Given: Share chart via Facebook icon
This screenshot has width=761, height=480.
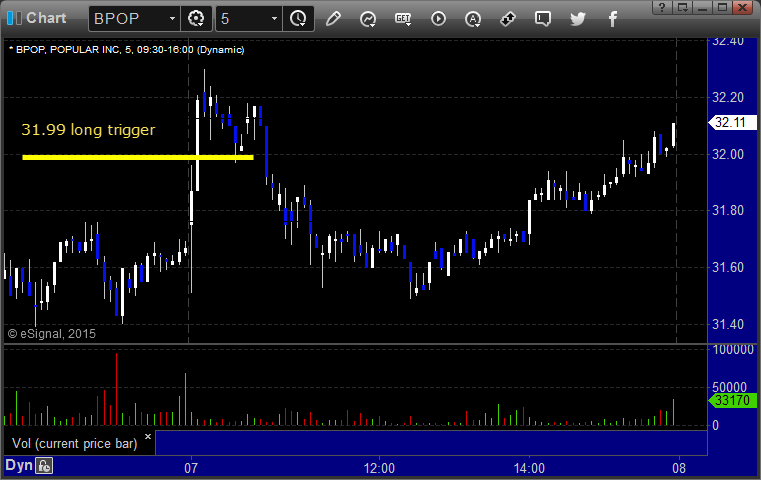Looking at the screenshot, I should click(613, 19).
